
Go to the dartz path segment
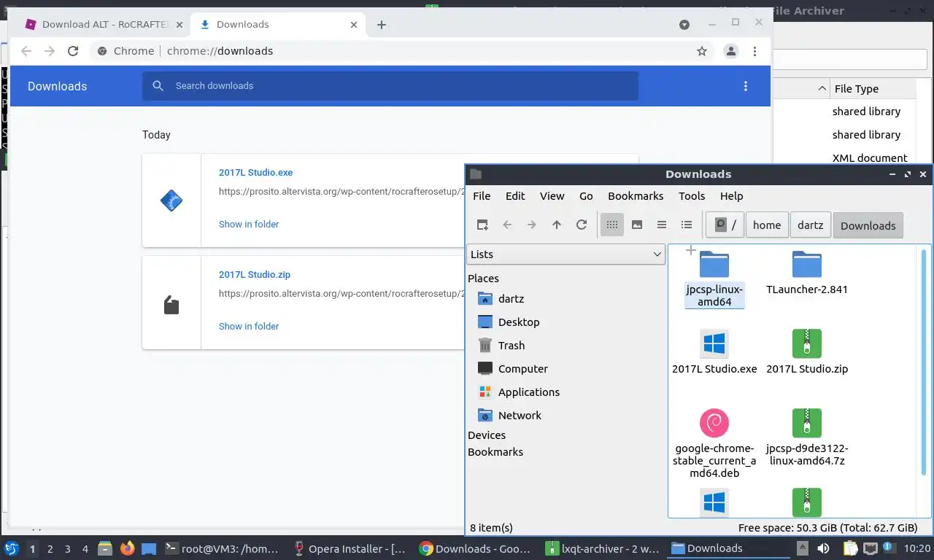pos(810,225)
